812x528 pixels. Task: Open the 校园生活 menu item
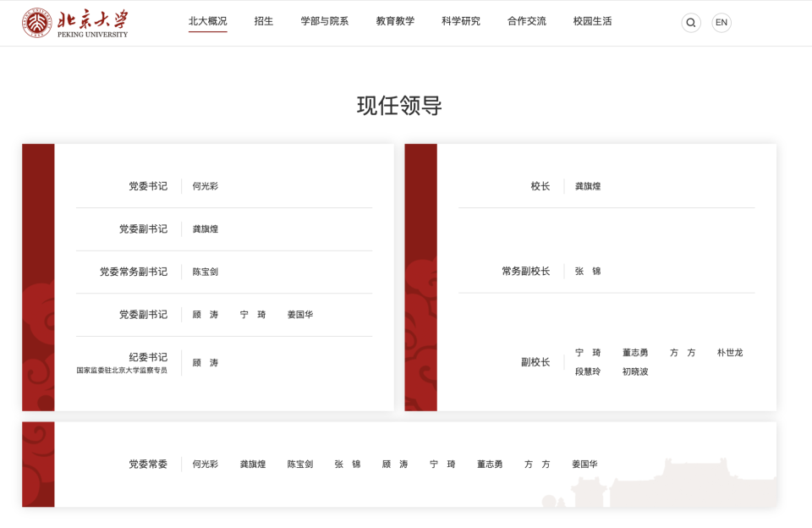[592, 21]
